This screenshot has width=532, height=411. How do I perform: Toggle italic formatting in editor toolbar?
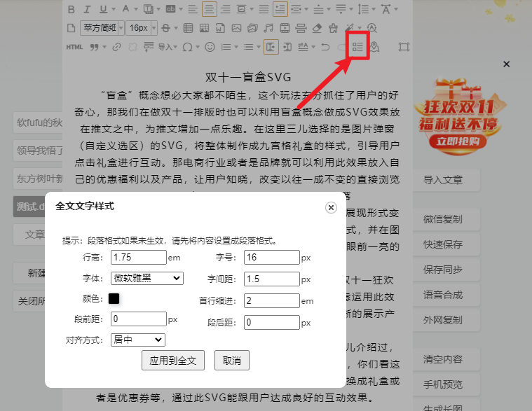[x=87, y=10]
